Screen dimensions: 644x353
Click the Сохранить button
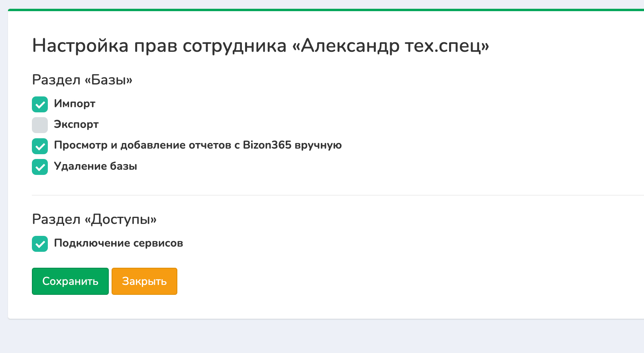[70, 281]
